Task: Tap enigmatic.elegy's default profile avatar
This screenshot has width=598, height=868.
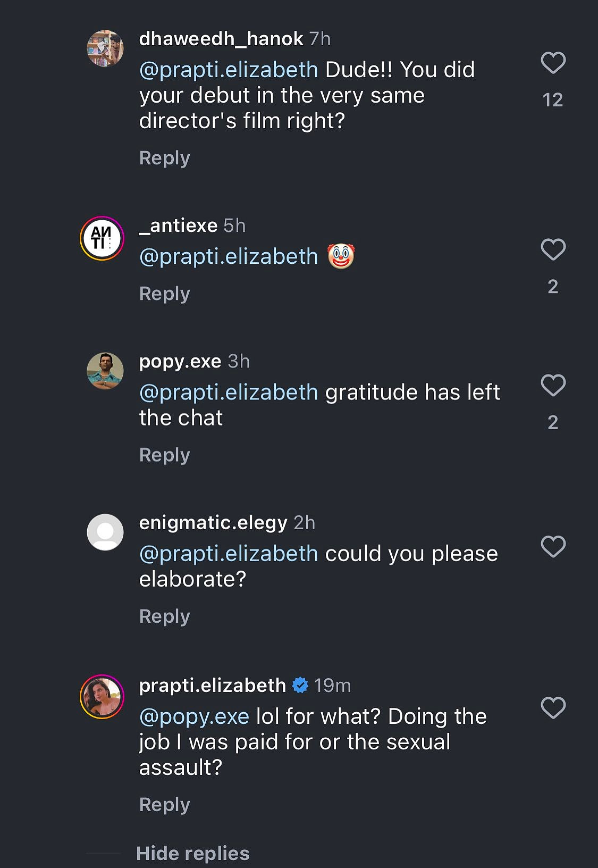Action: point(105,532)
